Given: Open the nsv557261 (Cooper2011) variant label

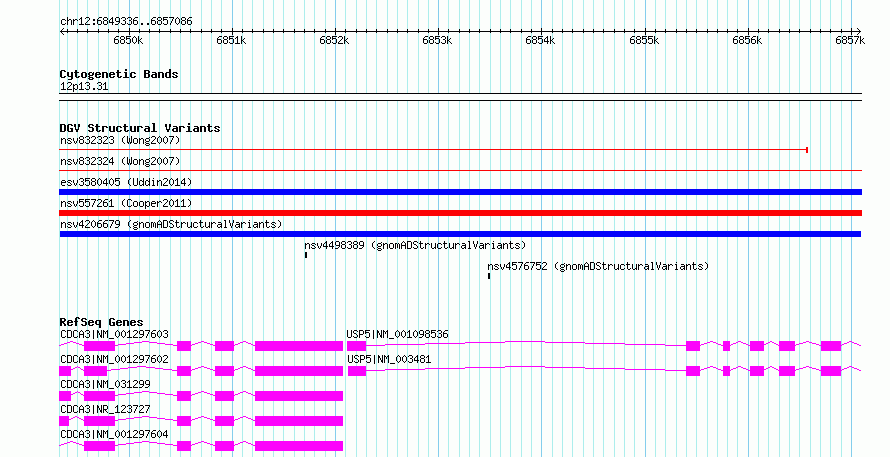Looking at the screenshot, I should click(126, 203).
